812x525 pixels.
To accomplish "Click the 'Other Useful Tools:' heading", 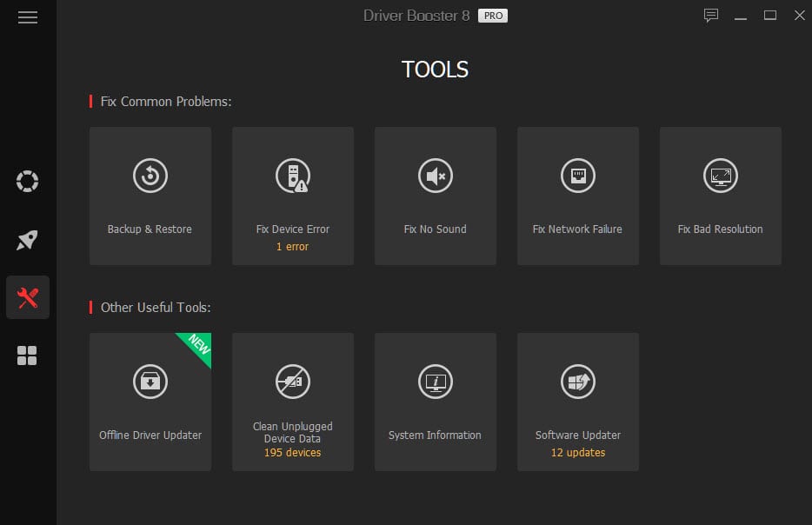I will pyautogui.click(x=156, y=308).
